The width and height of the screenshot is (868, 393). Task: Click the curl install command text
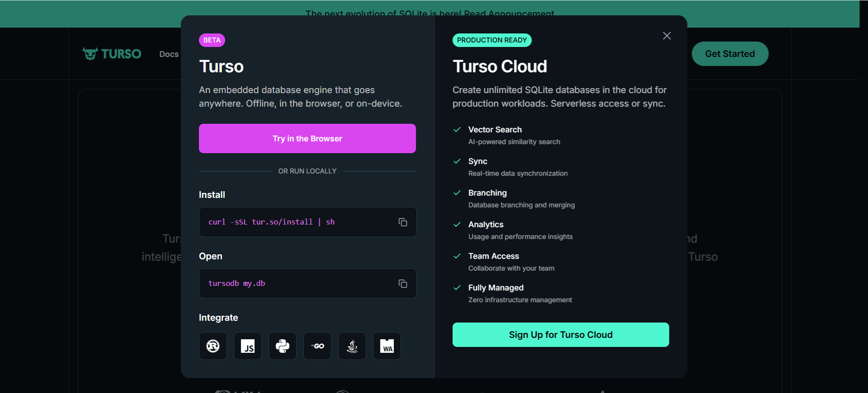[271, 222]
